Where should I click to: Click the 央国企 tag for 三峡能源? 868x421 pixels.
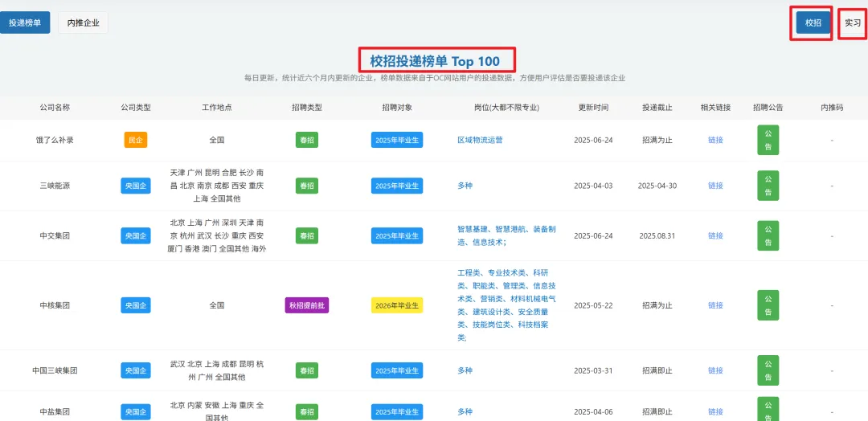136,186
